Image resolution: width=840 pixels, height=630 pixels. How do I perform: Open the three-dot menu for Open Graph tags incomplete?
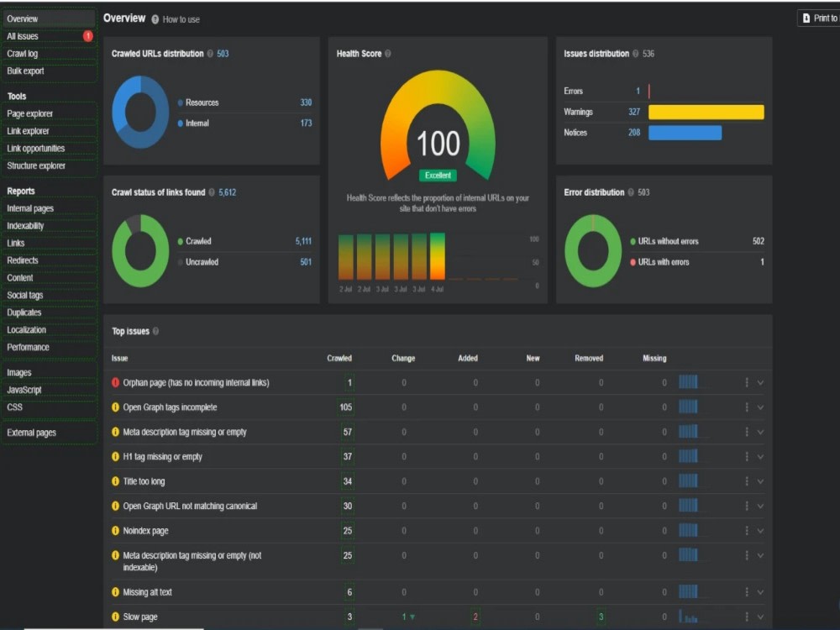coord(746,407)
